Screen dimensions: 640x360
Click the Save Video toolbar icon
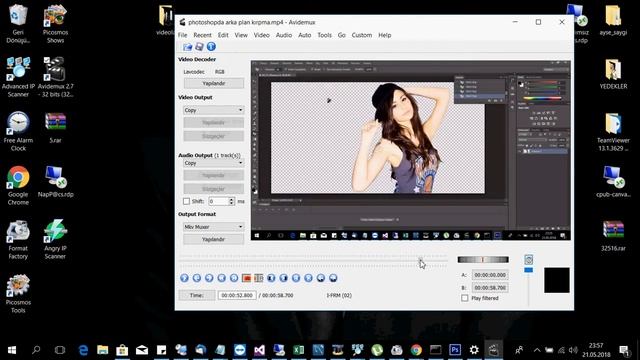pyautogui.click(x=199, y=47)
